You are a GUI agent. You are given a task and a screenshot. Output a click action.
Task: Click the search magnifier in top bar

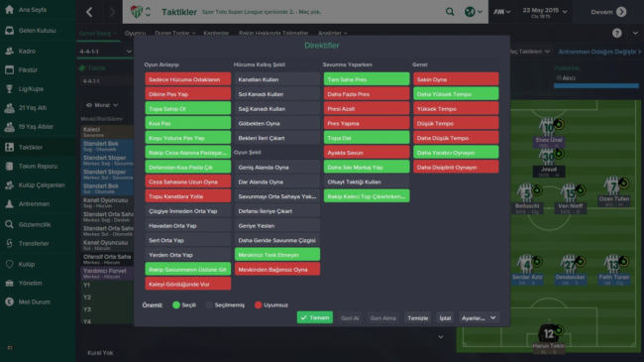(450, 12)
